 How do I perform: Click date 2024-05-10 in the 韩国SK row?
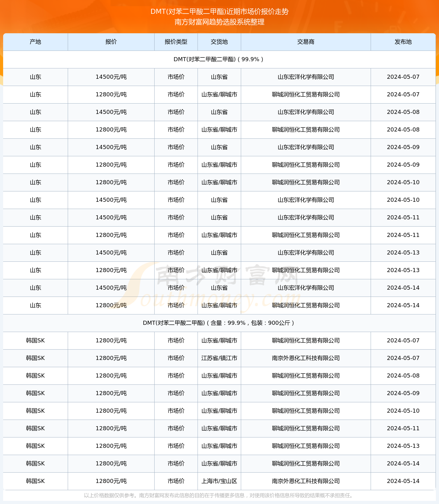point(403,411)
